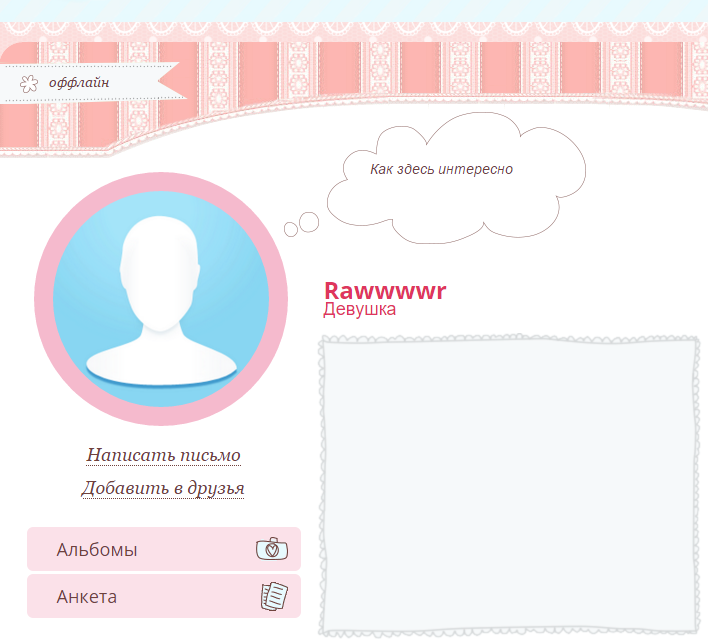The image size is (708, 642).
Task: Click the status text Как здесь интересно
Action: pyautogui.click(x=442, y=169)
